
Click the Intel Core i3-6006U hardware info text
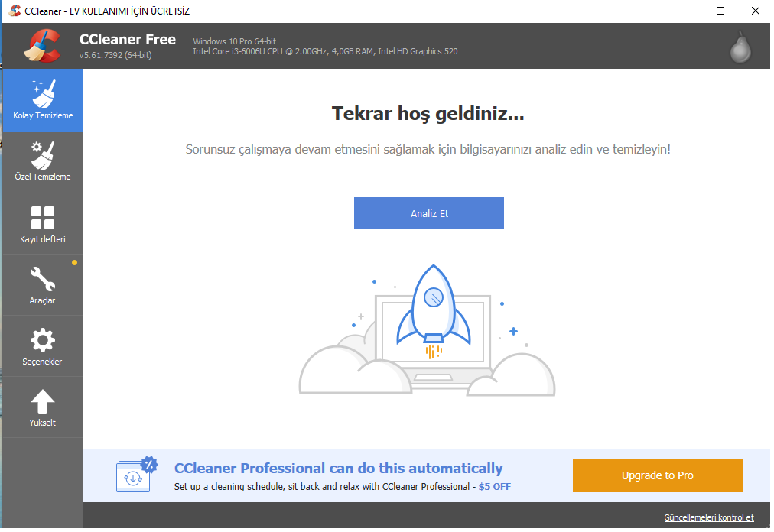pyautogui.click(x=325, y=51)
